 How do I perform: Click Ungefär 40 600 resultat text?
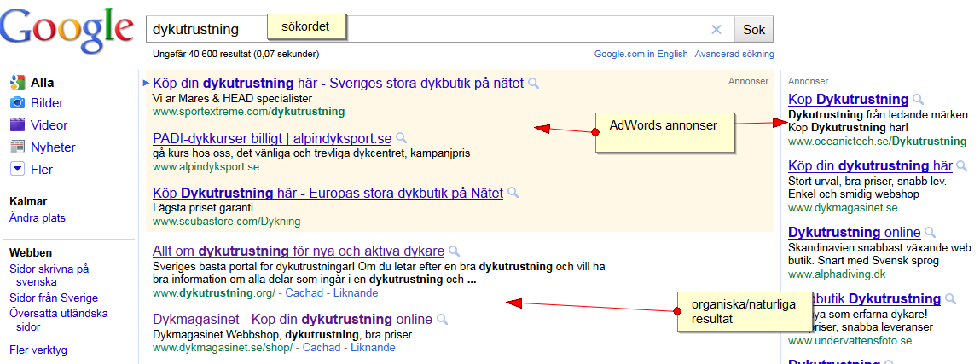235,55
